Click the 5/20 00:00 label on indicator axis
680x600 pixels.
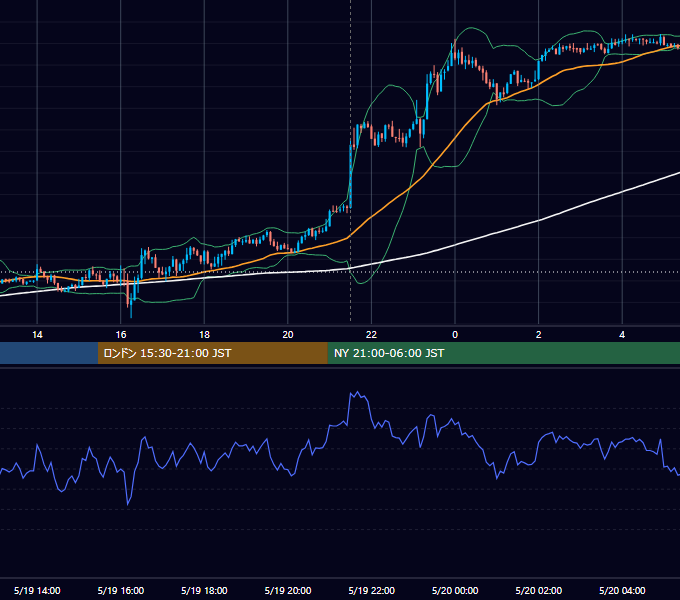455,590
